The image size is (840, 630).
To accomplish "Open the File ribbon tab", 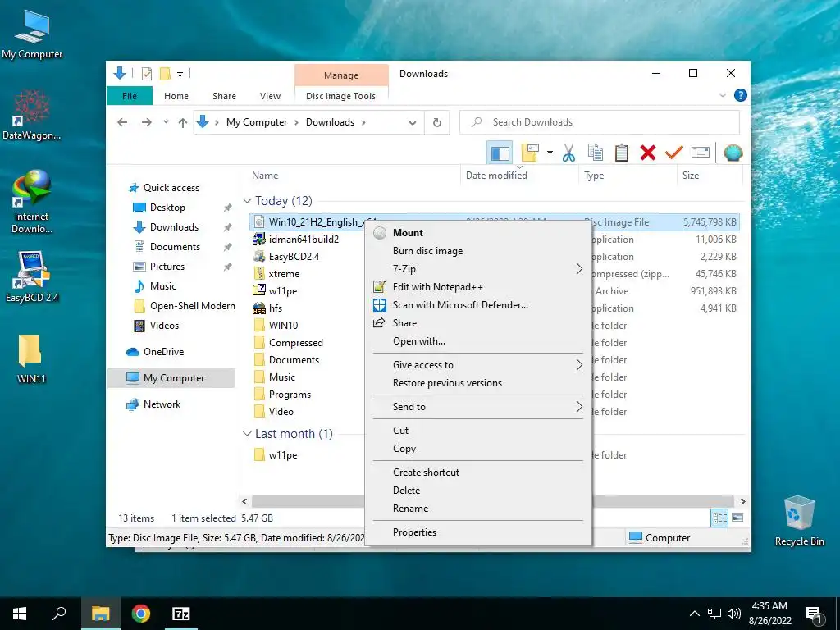I will (130, 96).
